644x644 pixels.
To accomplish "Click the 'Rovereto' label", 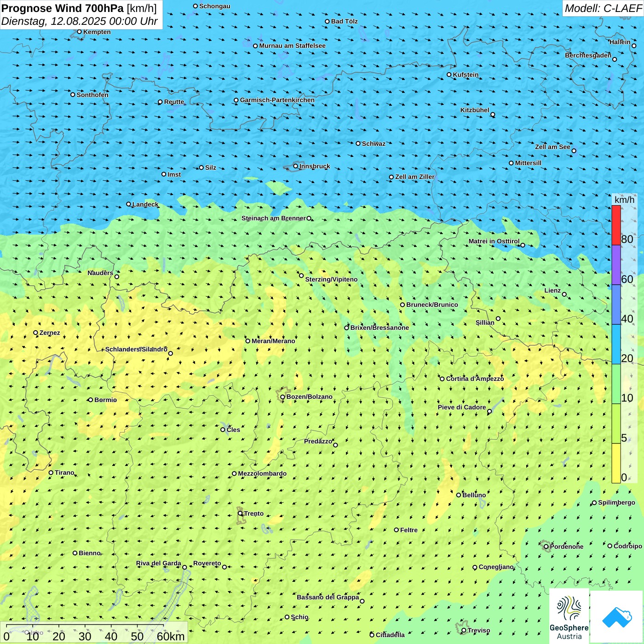I will 207,563.
